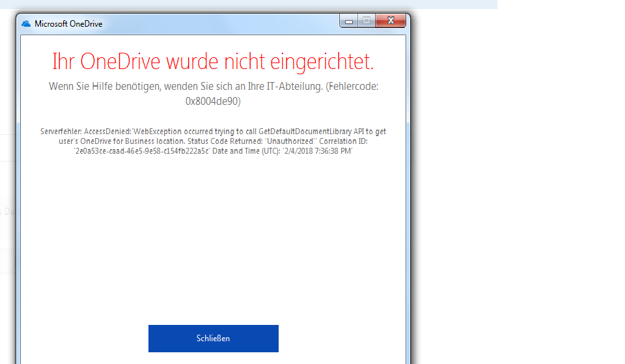This screenshot has width=625, height=364.
Task: Click the "user's OneDrive for Business location" line
Action: click(x=214, y=141)
